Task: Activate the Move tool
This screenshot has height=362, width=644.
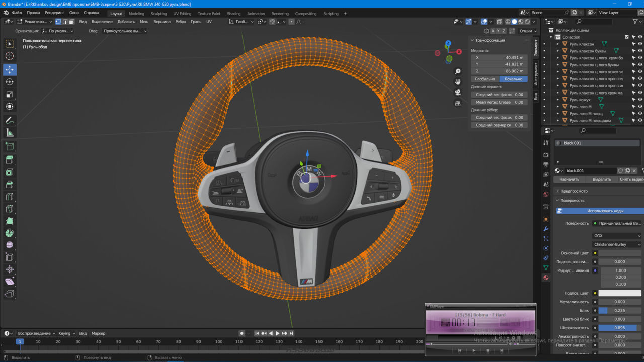Action: (x=10, y=70)
